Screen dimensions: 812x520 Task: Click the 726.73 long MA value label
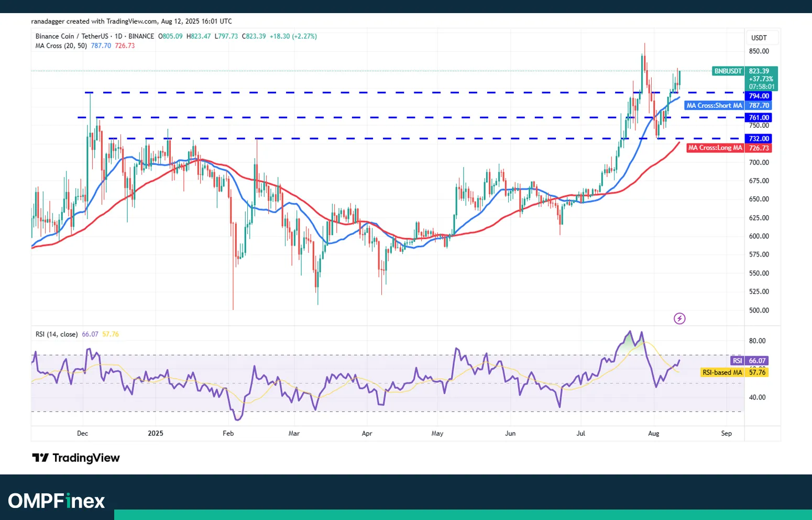759,148
